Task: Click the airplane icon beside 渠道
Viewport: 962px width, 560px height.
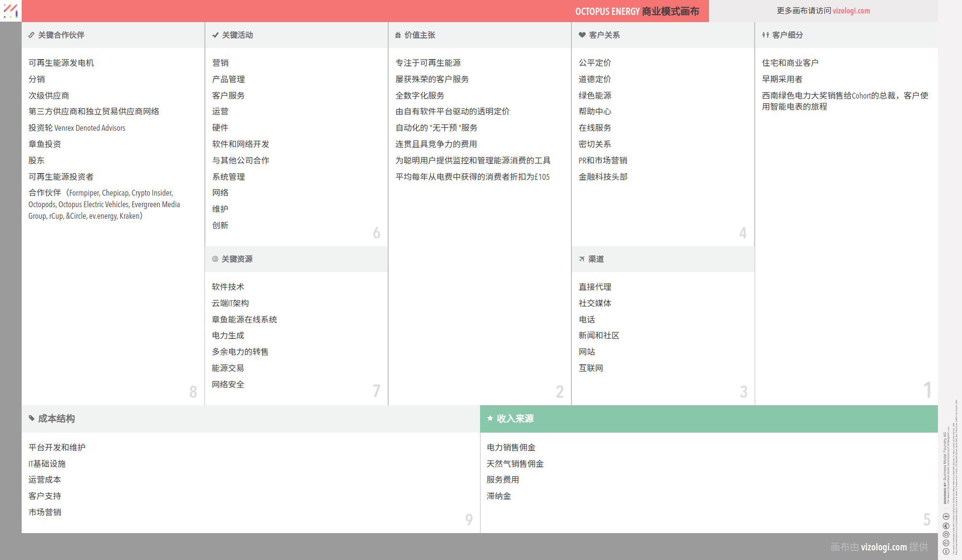Action: (x=582, y=259)
